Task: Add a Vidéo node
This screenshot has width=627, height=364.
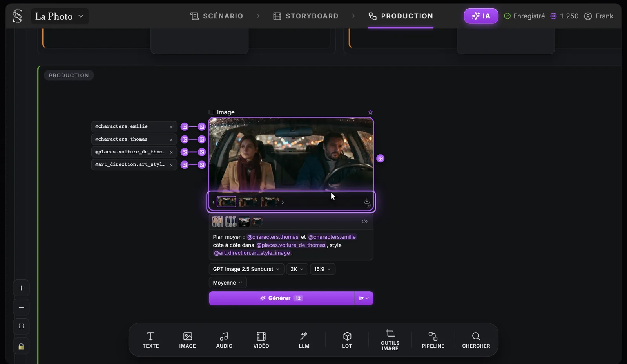Action: point(261,340)
